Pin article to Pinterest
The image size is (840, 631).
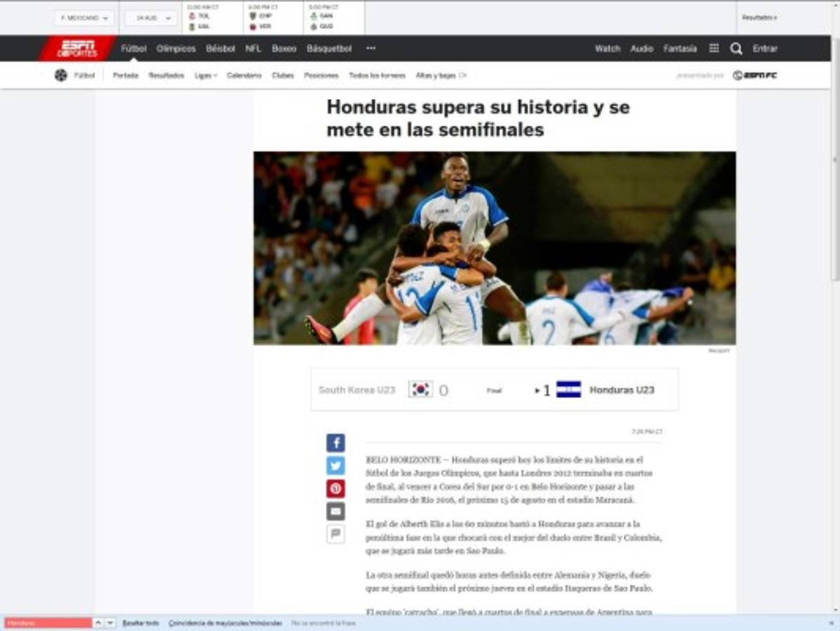point(336,488)
